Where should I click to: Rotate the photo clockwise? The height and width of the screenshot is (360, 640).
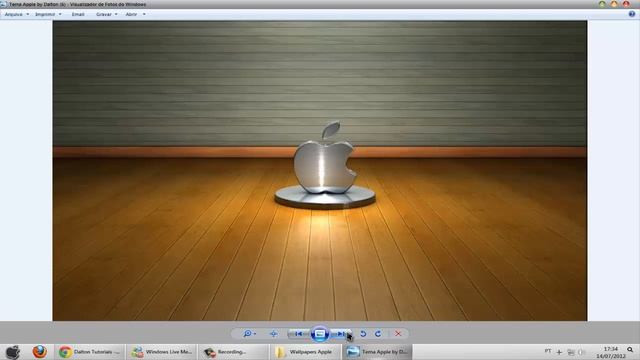[x=378, y=333]
